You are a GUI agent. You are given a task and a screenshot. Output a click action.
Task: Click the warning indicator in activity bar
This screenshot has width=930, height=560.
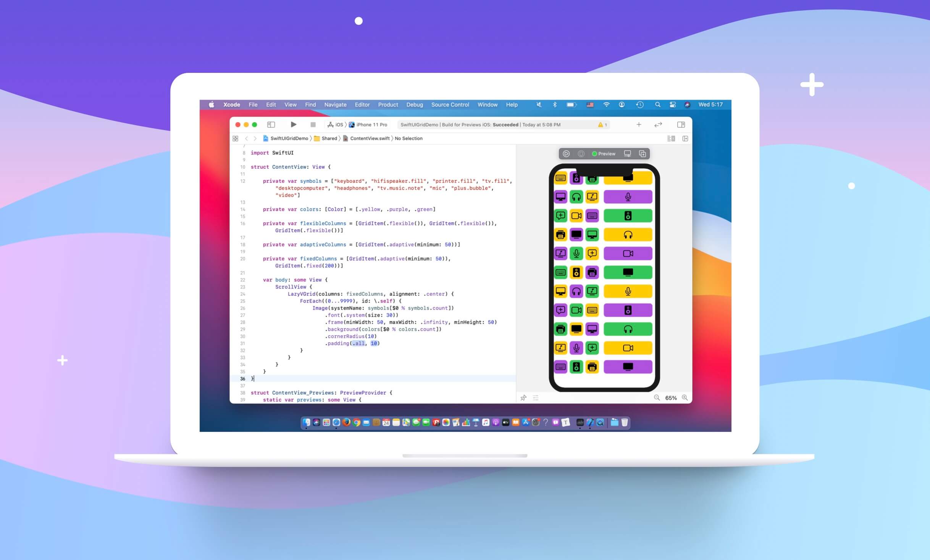[x=602, y=125]
